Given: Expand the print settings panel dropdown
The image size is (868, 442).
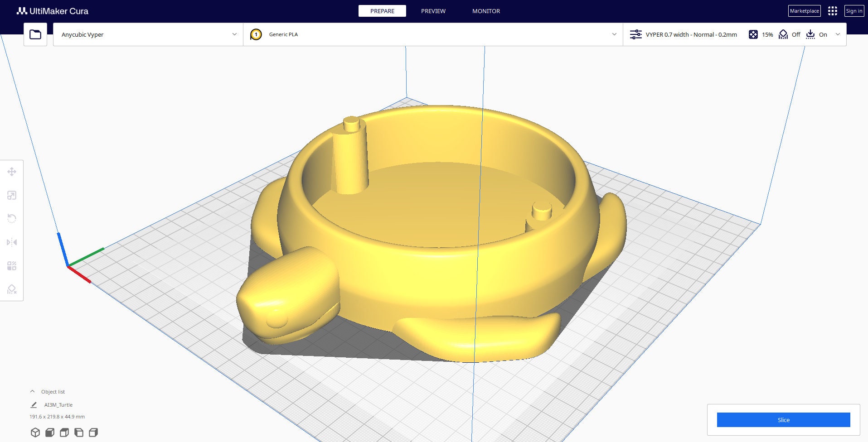Looking at the screenshot, I should (x=838, y=34).
